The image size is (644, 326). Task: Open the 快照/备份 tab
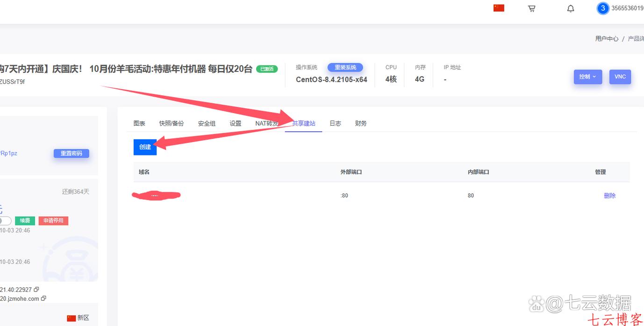pyautogui.click(x=172, y=123)
